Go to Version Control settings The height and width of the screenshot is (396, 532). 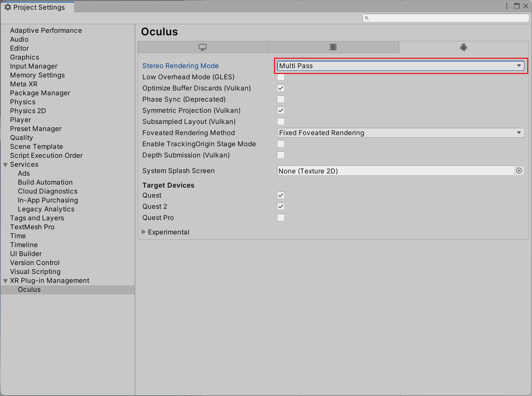point(35,263)
